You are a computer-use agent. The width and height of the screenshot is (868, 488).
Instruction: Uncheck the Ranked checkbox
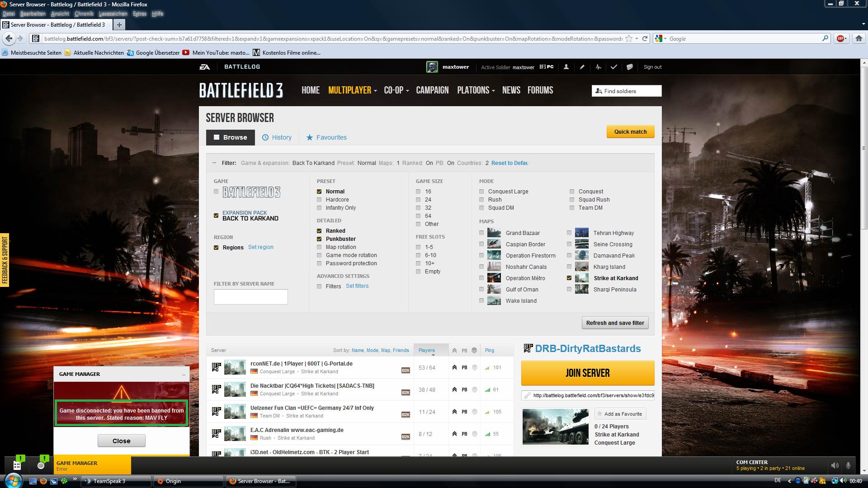[319, 231]
